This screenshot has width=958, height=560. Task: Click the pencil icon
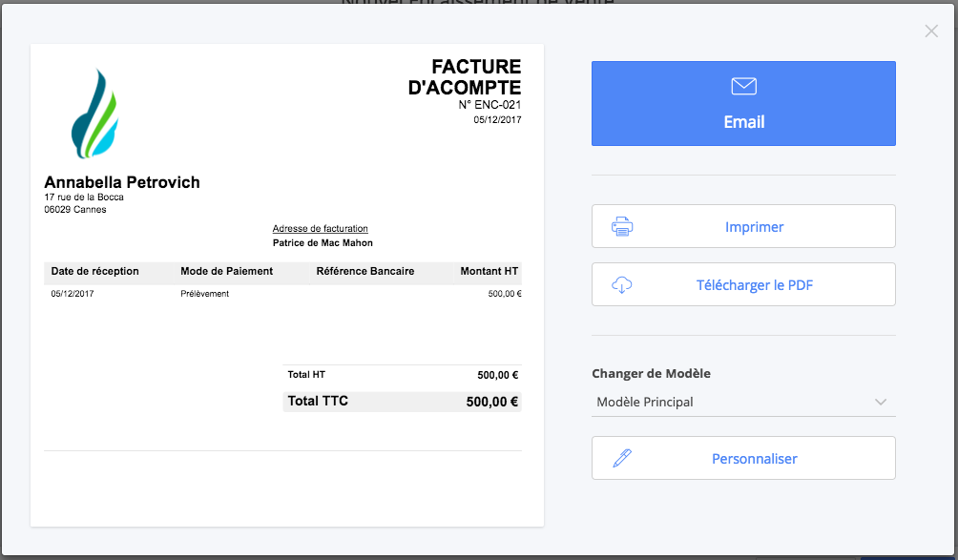click(622, 458)
